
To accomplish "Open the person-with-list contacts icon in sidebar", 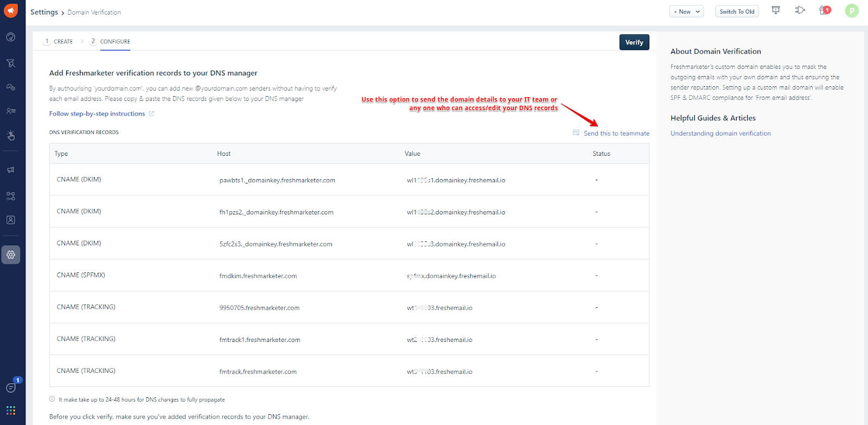I will click(x=11, y=111).
